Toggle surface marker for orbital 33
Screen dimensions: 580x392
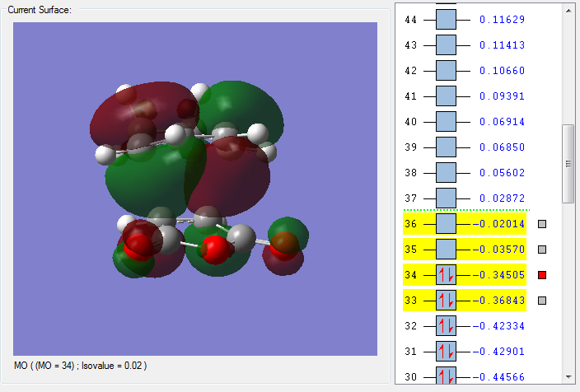pos(542,301)
